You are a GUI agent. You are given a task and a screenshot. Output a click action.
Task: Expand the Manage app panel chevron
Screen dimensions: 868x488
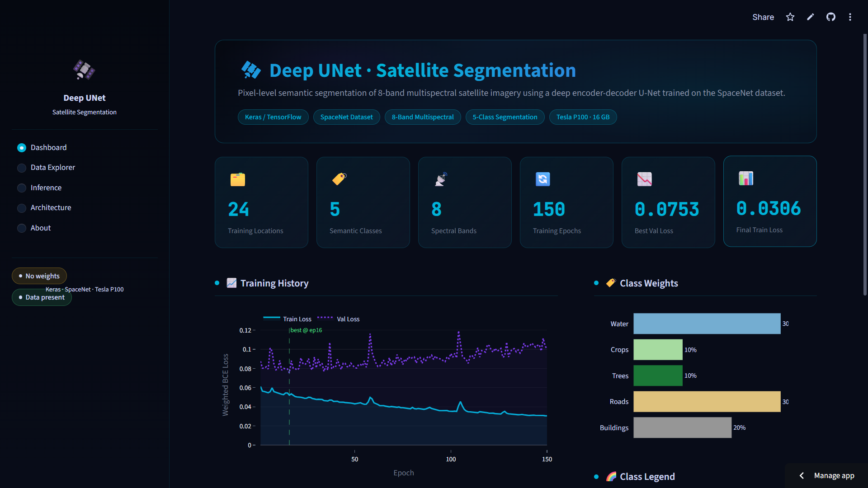pos(802,475)
